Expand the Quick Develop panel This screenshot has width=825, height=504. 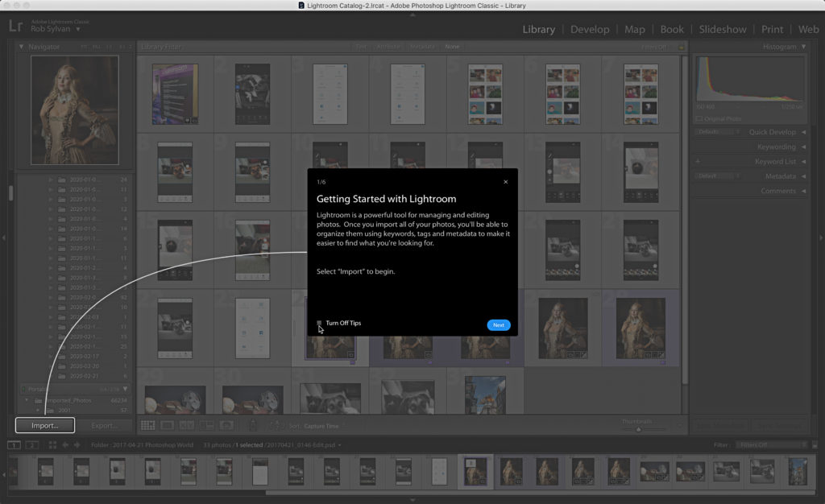coord(803,132)
